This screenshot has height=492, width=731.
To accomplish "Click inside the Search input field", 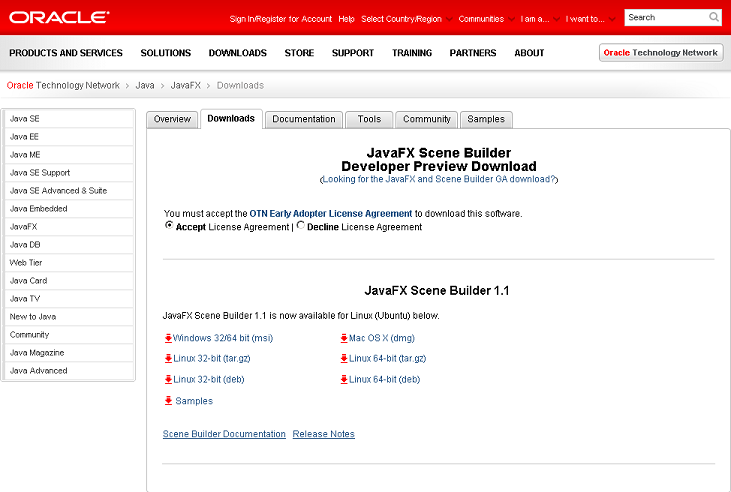I will pos(667,18).
